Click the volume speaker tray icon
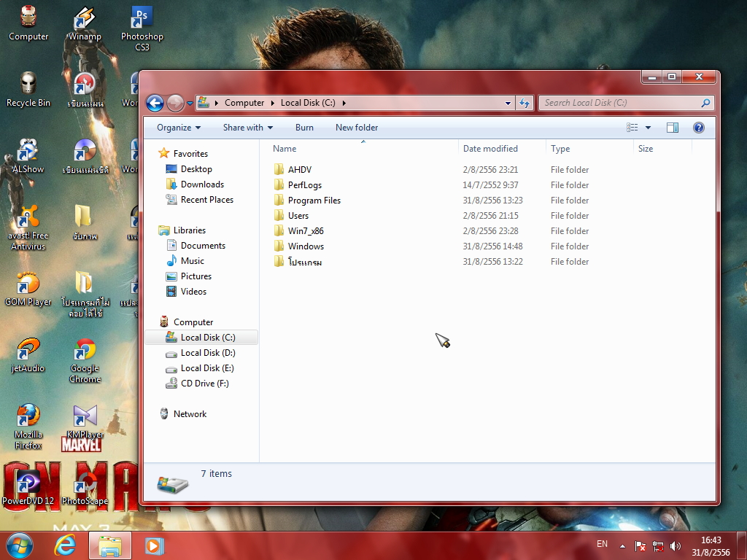This screenshot has height=560, width=747. point(675,546)
